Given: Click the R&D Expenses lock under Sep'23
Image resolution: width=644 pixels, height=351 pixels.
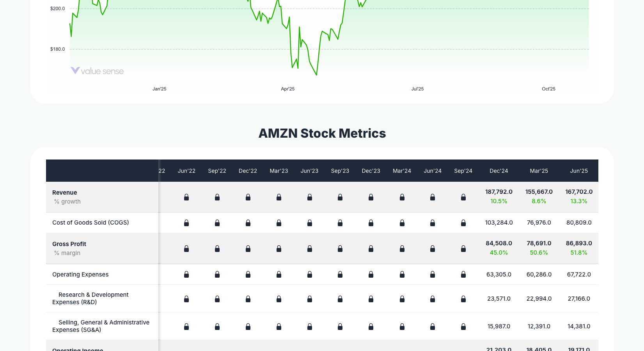Looking at the screenshot, I should (x=340, y=299).
